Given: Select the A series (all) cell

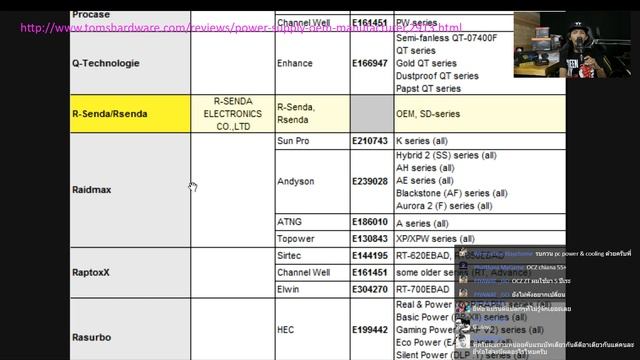Looking at the screenshot, I should click(480, 223).
